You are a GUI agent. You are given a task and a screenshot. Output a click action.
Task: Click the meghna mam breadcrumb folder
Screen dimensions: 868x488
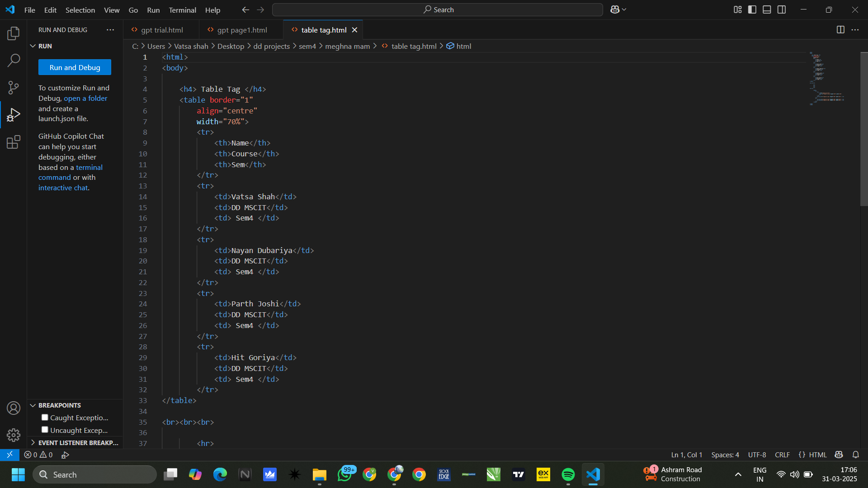348,46
